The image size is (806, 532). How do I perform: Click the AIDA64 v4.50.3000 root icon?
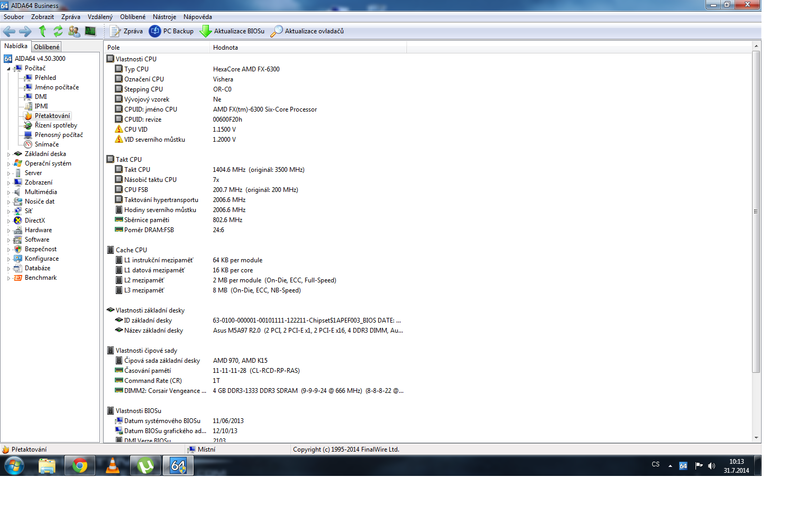click(x=8, y=59)
